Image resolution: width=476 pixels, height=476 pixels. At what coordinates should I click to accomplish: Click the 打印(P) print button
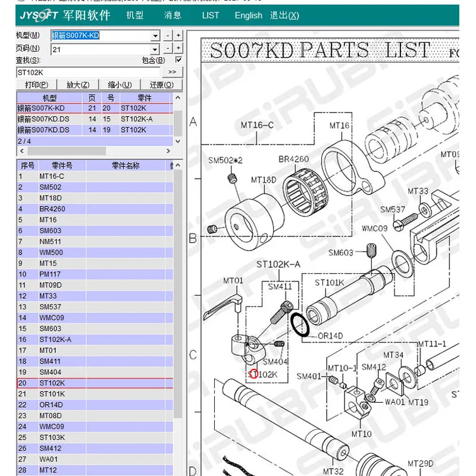click(36, 84)
